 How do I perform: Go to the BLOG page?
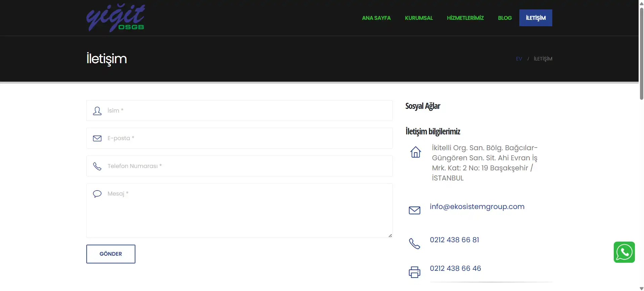coord(505,18)
